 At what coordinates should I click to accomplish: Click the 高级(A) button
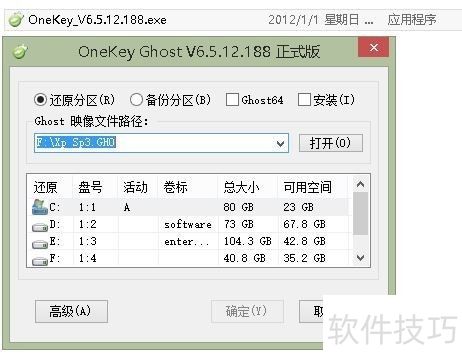(71, 311)
